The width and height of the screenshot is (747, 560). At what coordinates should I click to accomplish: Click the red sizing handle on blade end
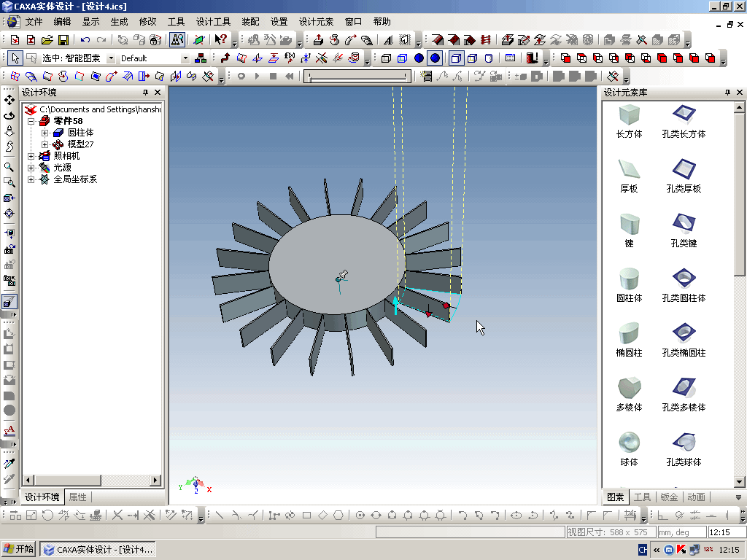(x=446, y=306)
